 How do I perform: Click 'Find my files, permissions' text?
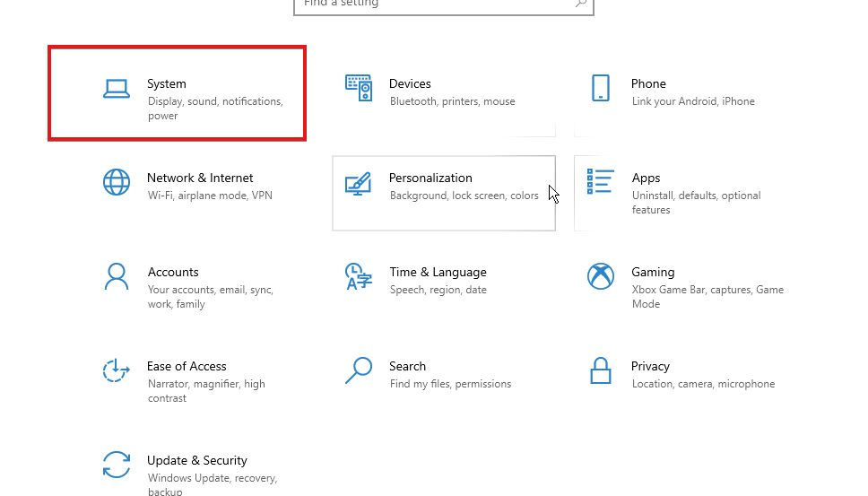click(x=450, y=384)
